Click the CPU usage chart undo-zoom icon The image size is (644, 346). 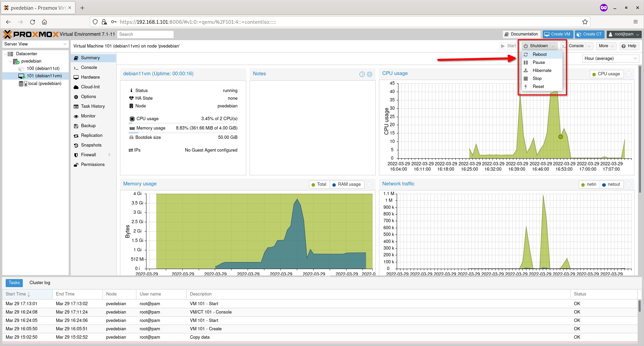click(x=629, y=74)
